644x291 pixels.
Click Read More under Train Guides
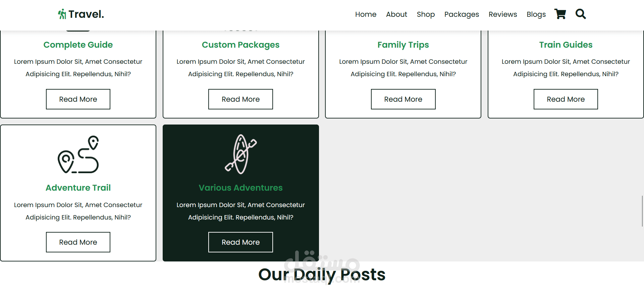click(566, 99)
